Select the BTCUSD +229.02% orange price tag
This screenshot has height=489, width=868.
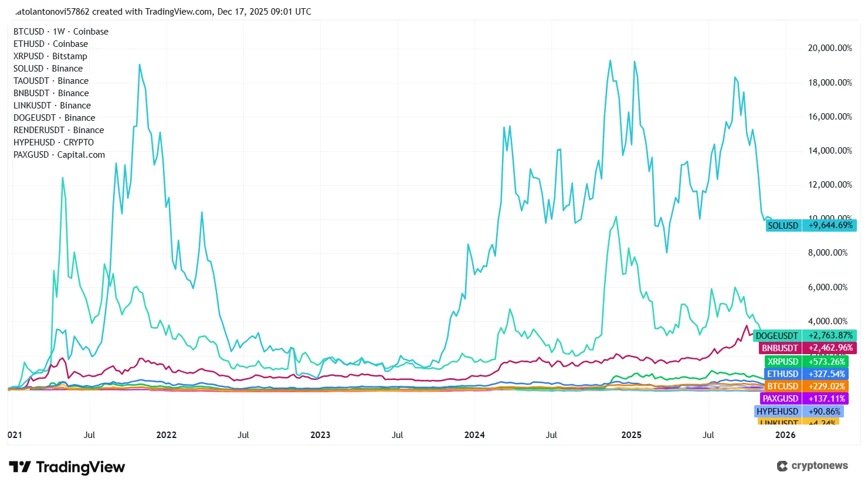coord(805,386)
